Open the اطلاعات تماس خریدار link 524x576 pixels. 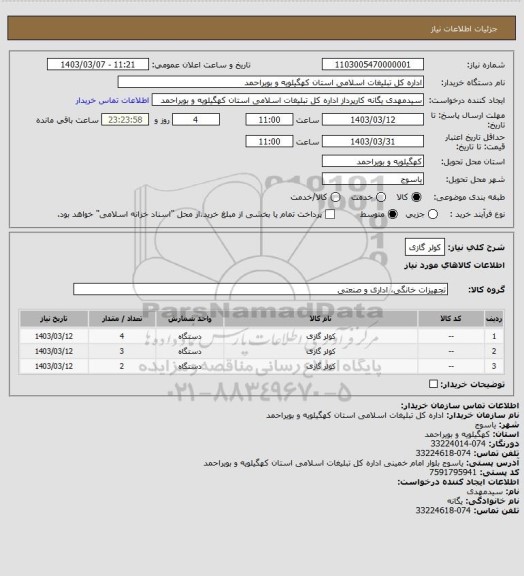coord(112,100)
